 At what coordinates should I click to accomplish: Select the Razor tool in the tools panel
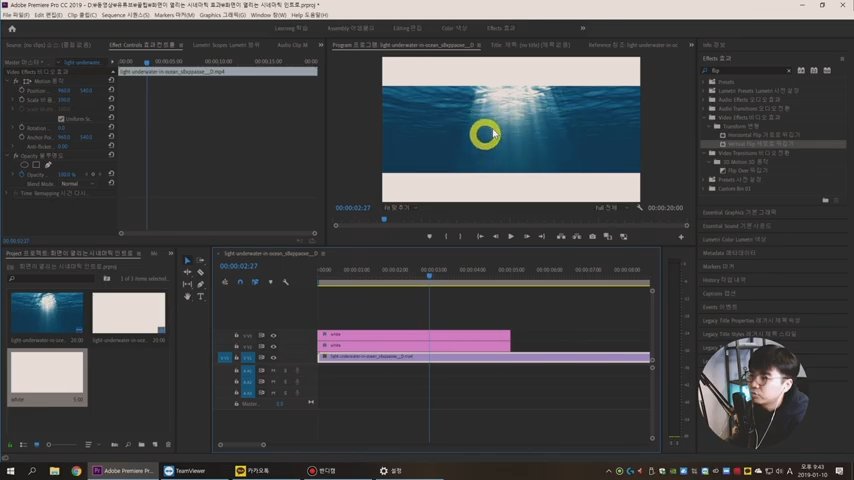click(200, 272)
